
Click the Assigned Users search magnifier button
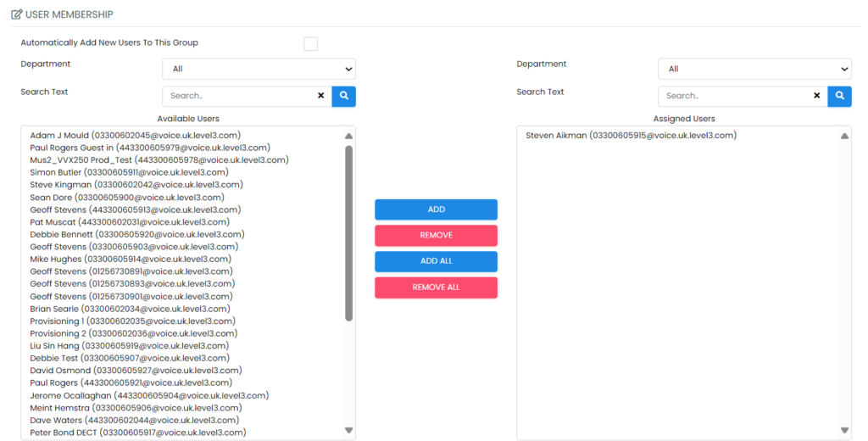click(x=840, y=96)
